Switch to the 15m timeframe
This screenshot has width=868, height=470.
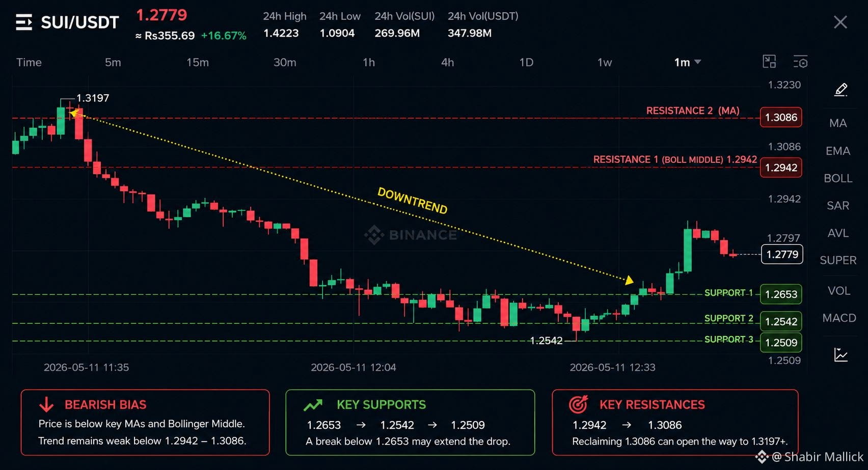[x=198, y=62]
